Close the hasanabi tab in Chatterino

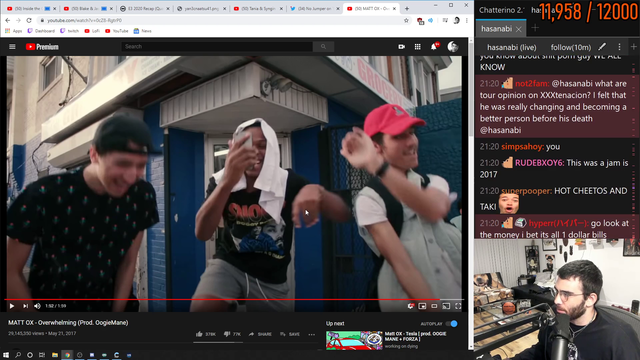click(x=518, y=29)
